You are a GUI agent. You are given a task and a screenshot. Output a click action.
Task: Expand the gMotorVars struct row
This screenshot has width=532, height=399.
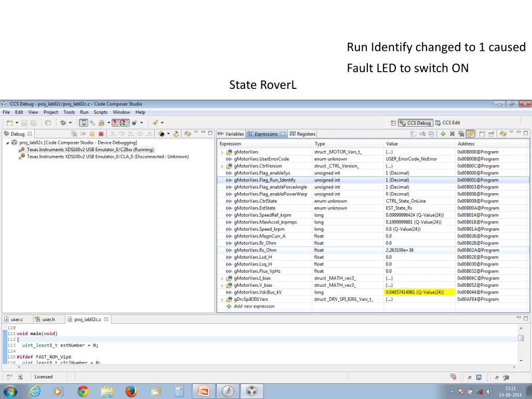coord(222,152)
